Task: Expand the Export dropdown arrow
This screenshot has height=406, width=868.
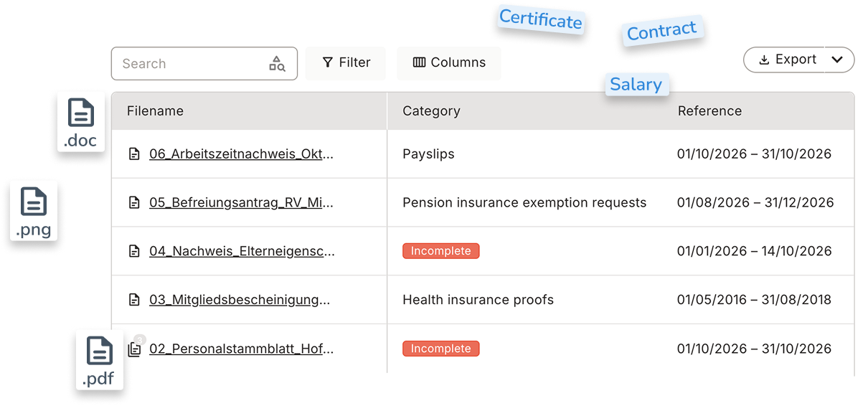Action: (838, 60)
